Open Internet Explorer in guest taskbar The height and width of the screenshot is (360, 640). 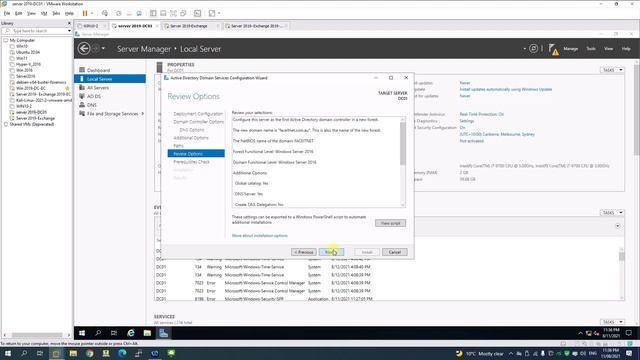tap(131, 333)
